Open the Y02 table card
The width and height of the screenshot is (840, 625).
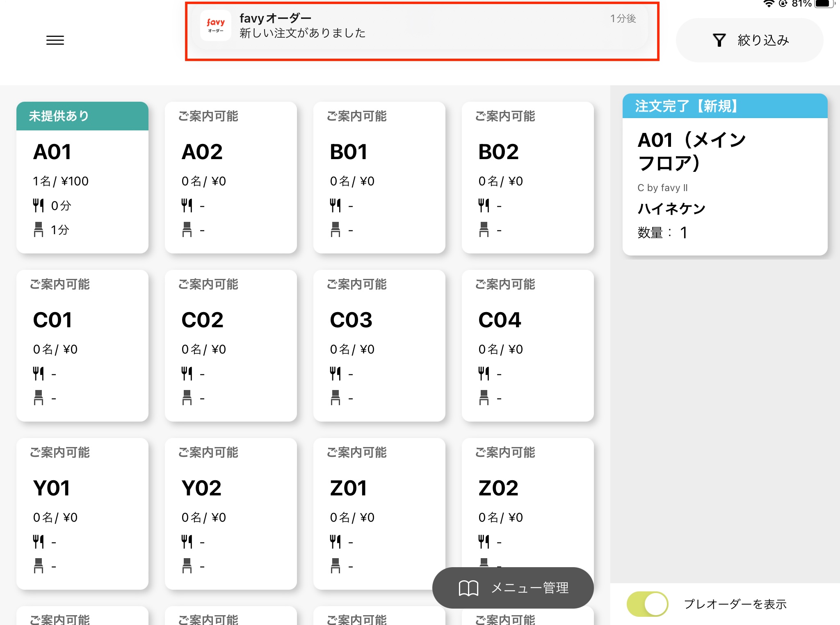231,513
